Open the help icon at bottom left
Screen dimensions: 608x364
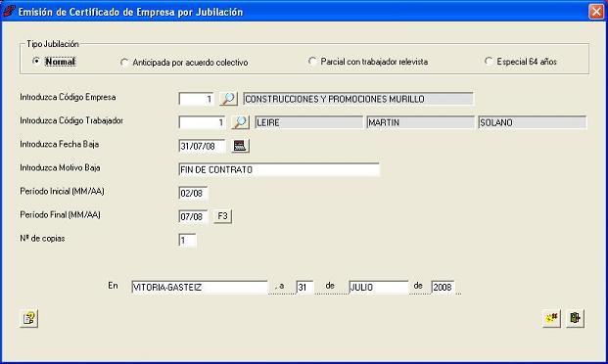pos(28,319)
